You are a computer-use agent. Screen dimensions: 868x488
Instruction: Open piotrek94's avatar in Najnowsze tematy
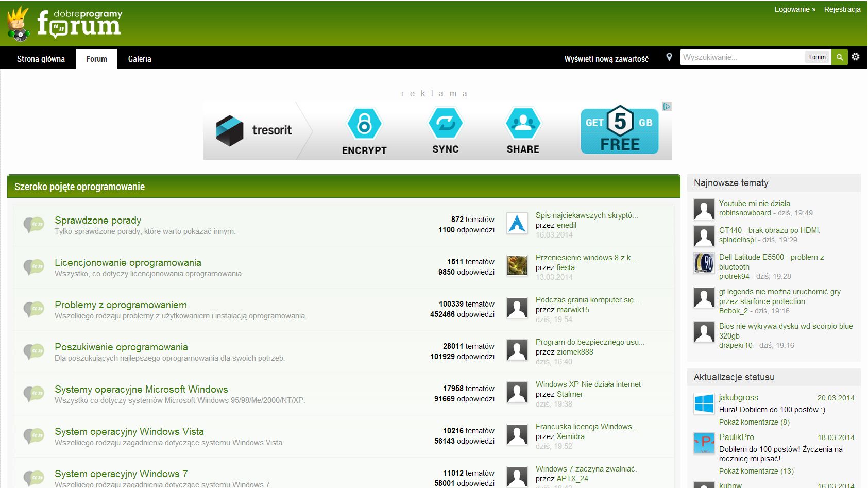pos(704,263)
